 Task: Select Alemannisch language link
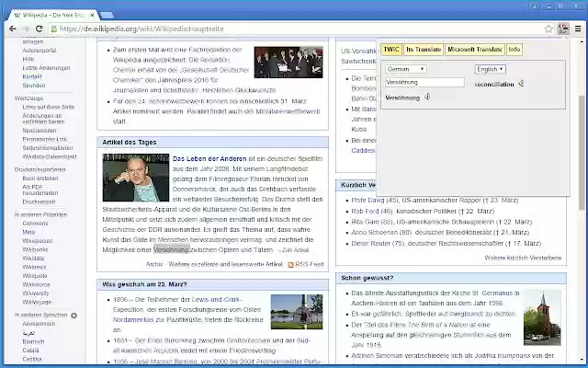click(39, 324)
